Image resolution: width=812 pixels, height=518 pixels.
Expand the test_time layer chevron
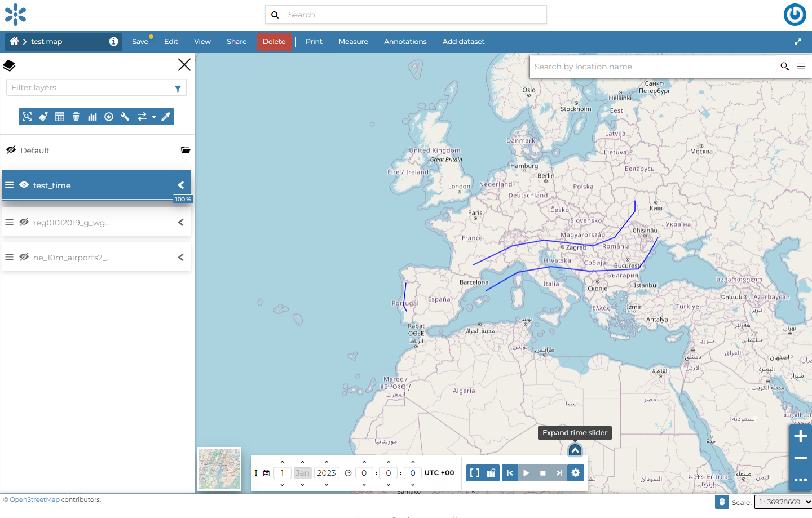pos(180,185)
